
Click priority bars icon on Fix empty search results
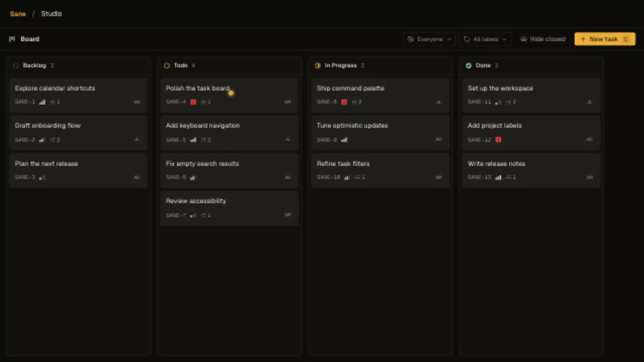(x=193, y=177)
